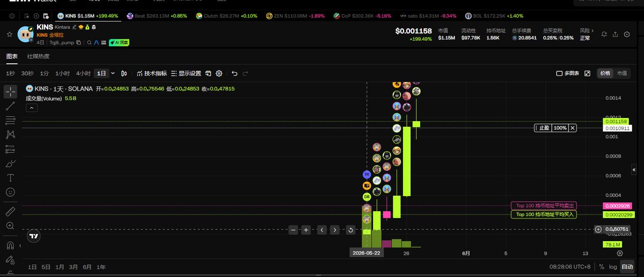
Task: Open 显示设置 display settings
Action: tap(186, 73)
